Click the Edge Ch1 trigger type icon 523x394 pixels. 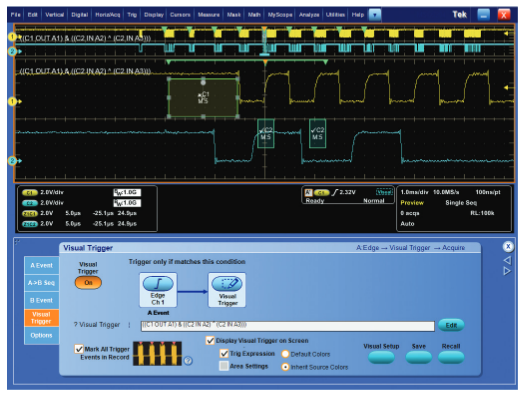coord(158,284)
